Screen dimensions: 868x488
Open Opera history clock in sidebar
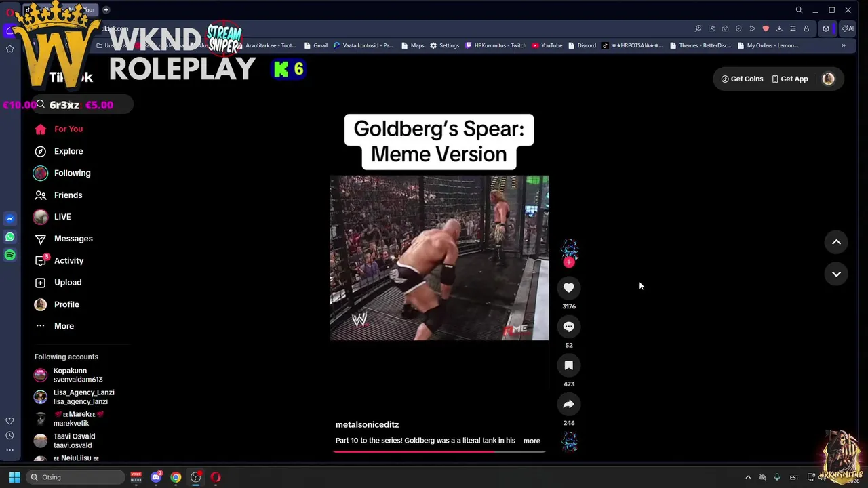pyautogui.click(x=9, y=436)
